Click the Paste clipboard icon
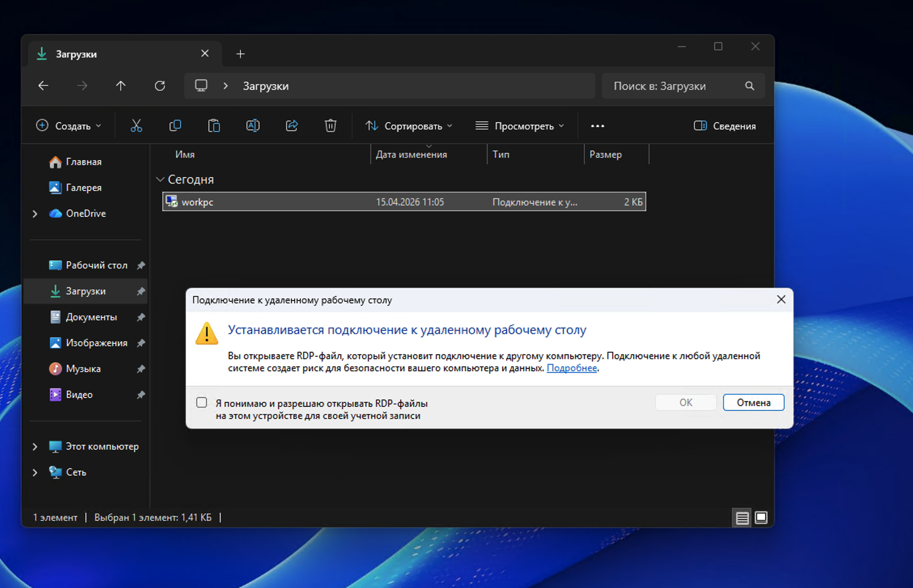Viewport: 913px width, 588px height. tap(214, 126)
